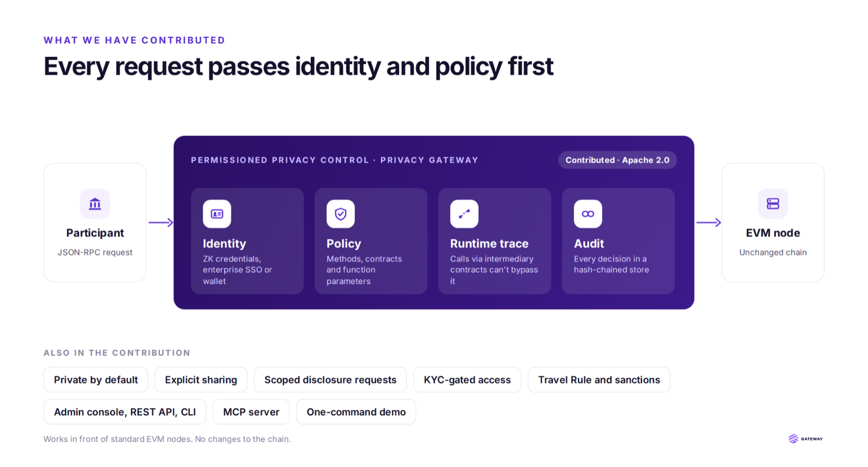868x467 pixels.
Task: Click the What We Have Contributed eyebrow
Action: (x=135, y=40)
